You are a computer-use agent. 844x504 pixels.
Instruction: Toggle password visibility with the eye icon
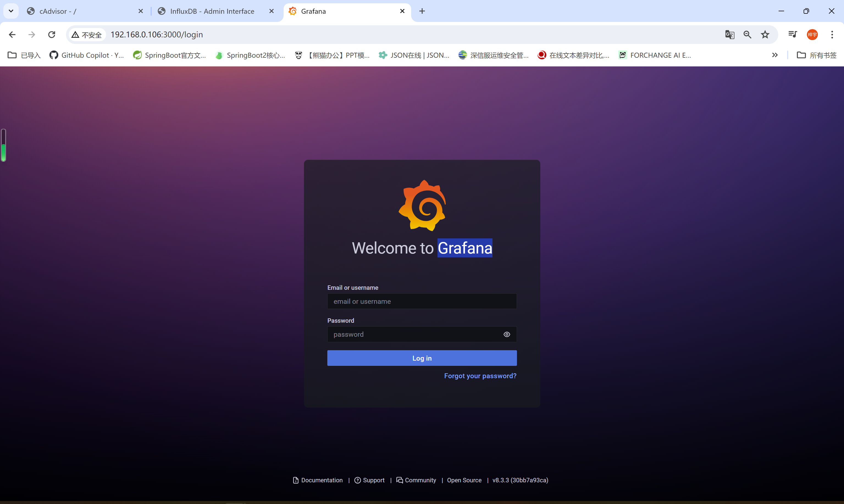click(507, 335)
